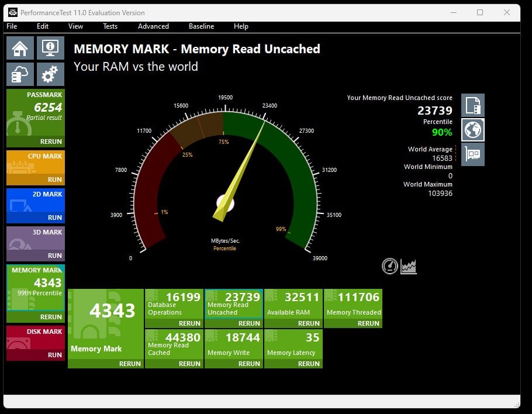Open the Help menu
This screenshot has width=532, height=414.
(241, 26)
